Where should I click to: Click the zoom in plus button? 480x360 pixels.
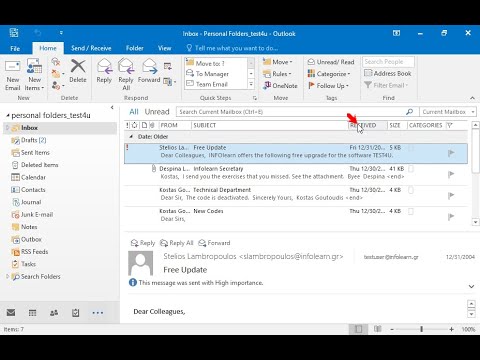click(451, 329)
